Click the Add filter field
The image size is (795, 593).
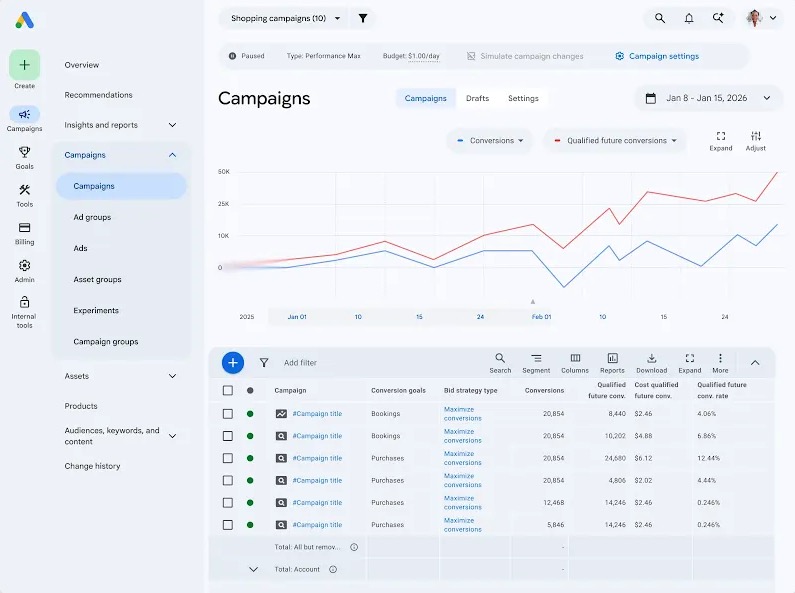pyautogui.click(x=300, y=363)
